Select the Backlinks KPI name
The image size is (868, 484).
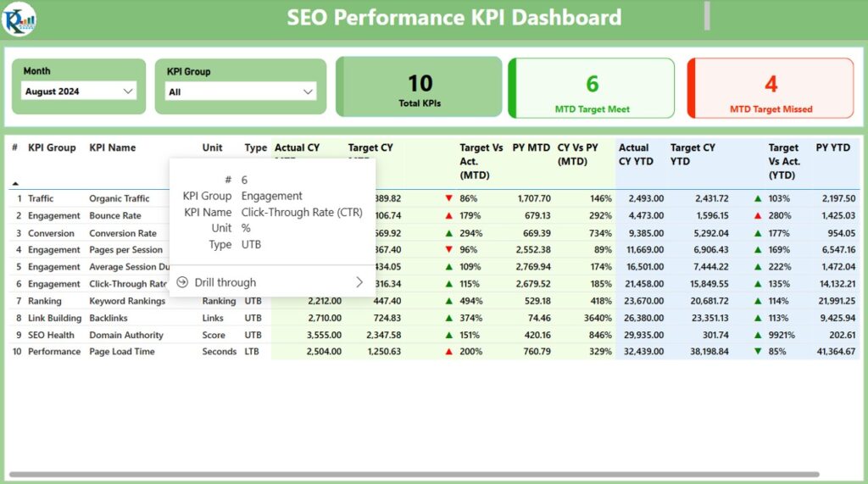coord(108,318)
